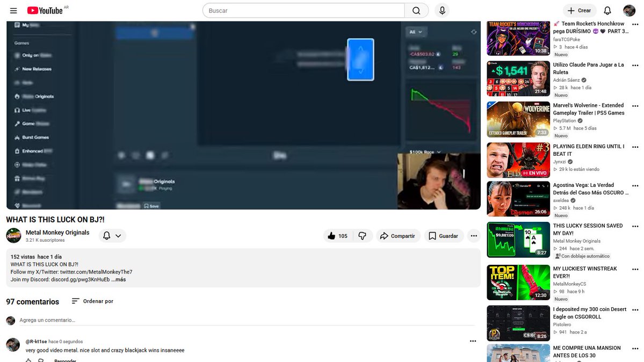
Task: Share the video with Compartir
Action: (x=398, y=236)
